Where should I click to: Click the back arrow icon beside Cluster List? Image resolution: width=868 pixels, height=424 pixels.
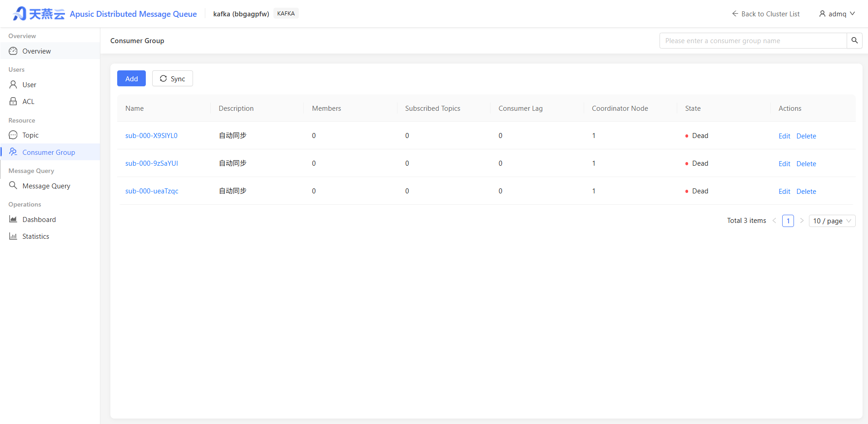(x=735, y=14)
